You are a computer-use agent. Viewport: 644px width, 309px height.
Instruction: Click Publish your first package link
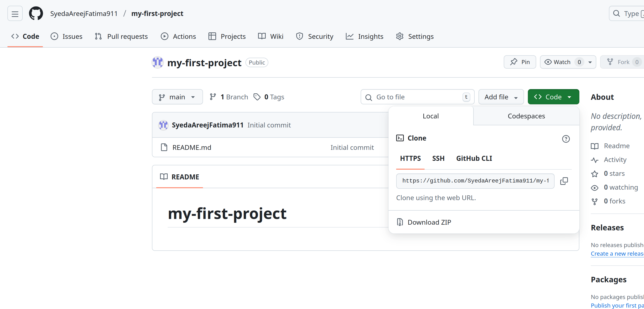[617, 305]
